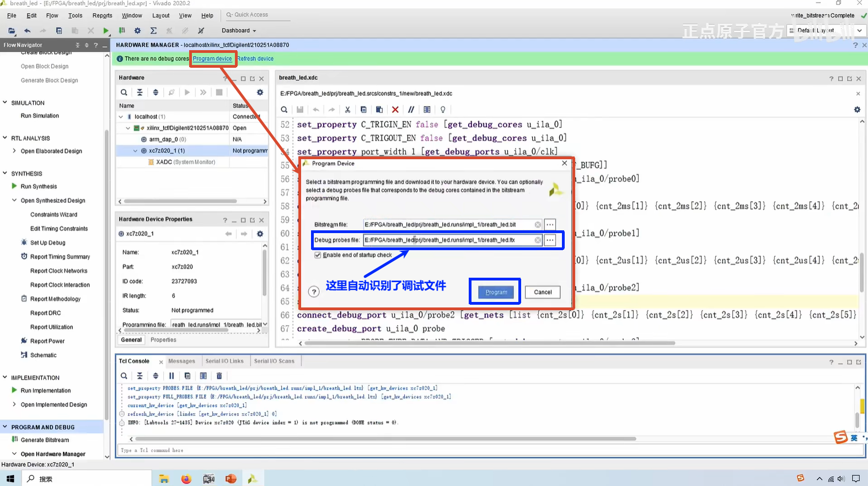Collapse xc7z020_1 device node
Viewport: 868px width, 486px height.
click(135, 150)
